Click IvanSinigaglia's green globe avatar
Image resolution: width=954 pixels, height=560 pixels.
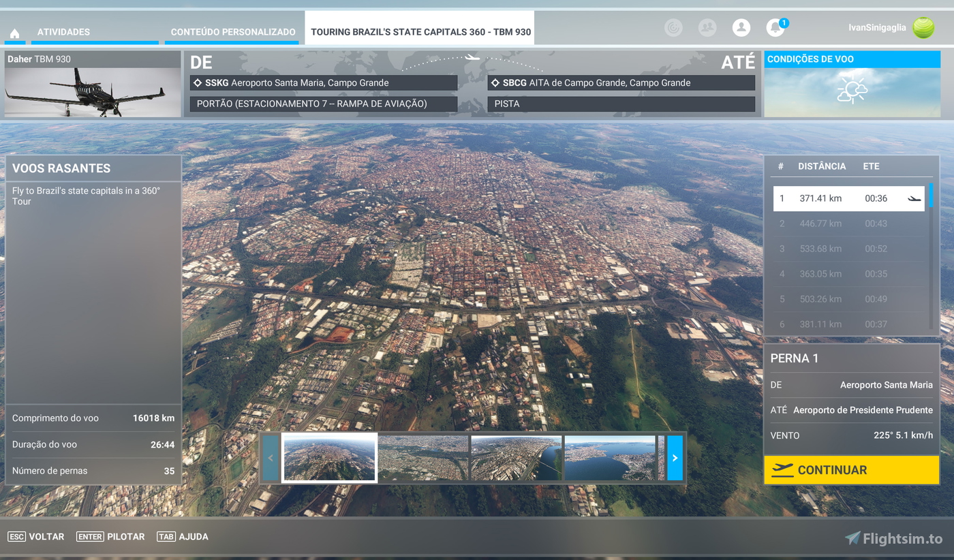924,28
